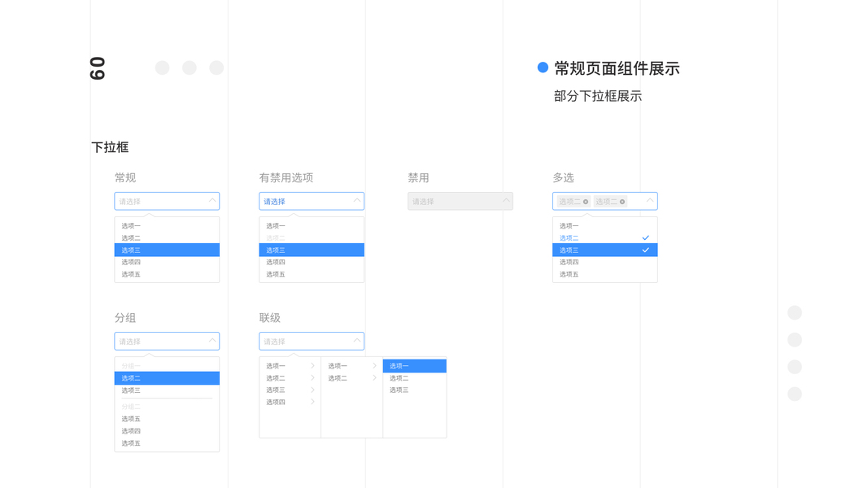
Task: Select highlighted 选项一 in 联级 third column
Action: (x=414, y=366)
